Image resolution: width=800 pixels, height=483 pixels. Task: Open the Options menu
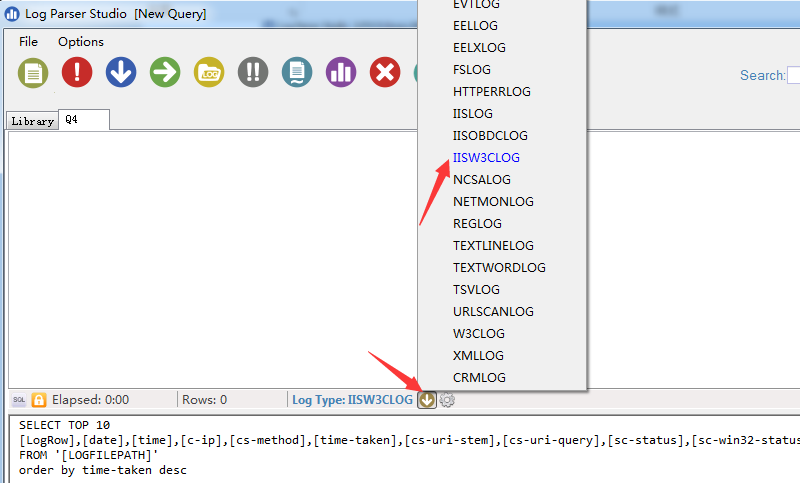[x=81, y=42]
